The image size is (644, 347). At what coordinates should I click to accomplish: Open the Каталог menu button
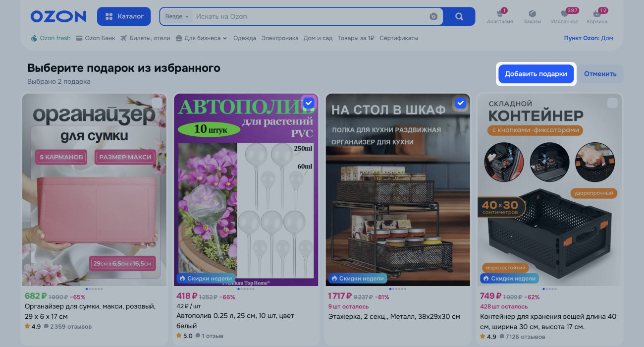coord(124,16)
